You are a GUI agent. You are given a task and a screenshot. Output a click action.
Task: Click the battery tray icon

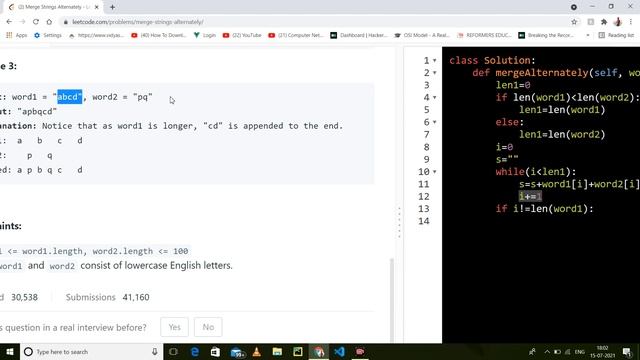coord(557,351)
